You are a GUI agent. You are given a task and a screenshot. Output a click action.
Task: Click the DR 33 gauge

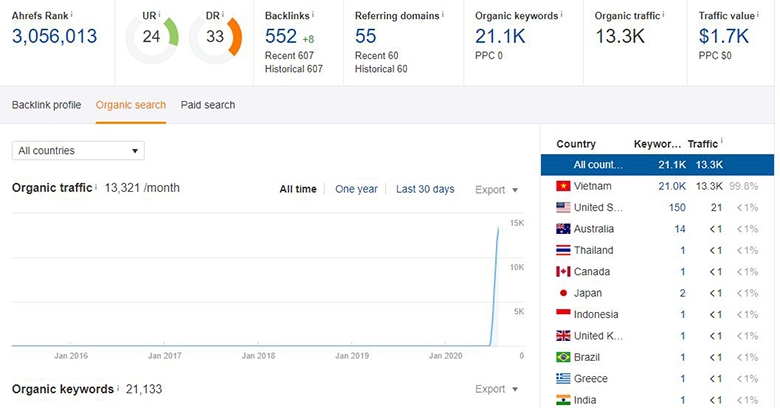coord(215,38)
